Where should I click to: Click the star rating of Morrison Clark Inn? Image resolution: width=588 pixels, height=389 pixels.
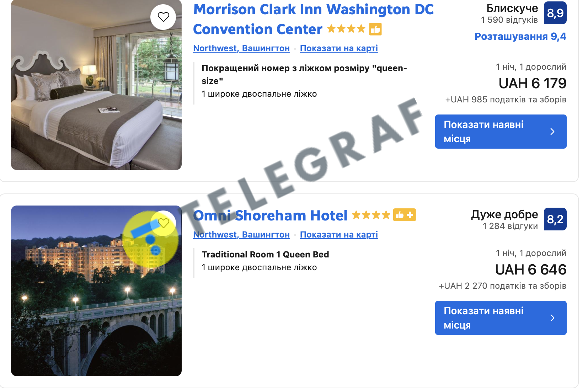(346, 29)
